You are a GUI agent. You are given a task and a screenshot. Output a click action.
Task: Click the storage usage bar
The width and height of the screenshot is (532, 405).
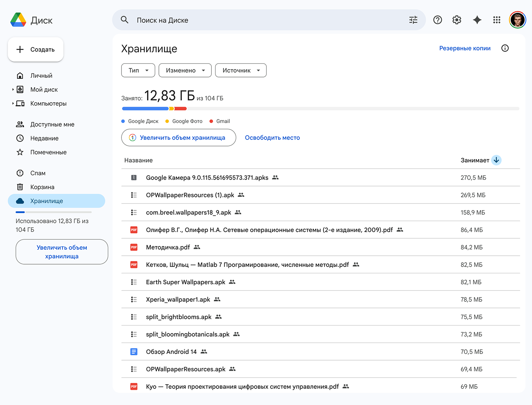click(320, 109)
